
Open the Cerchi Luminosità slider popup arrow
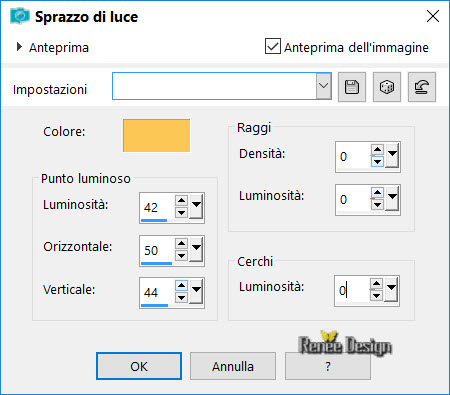point(391,289)
